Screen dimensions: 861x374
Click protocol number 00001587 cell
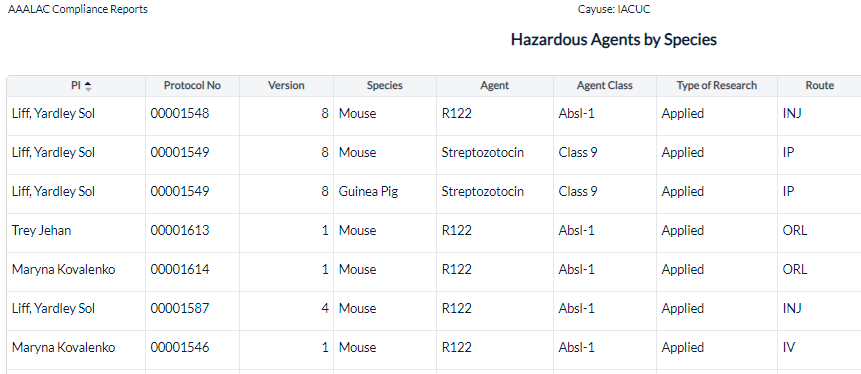coord(192,311)
